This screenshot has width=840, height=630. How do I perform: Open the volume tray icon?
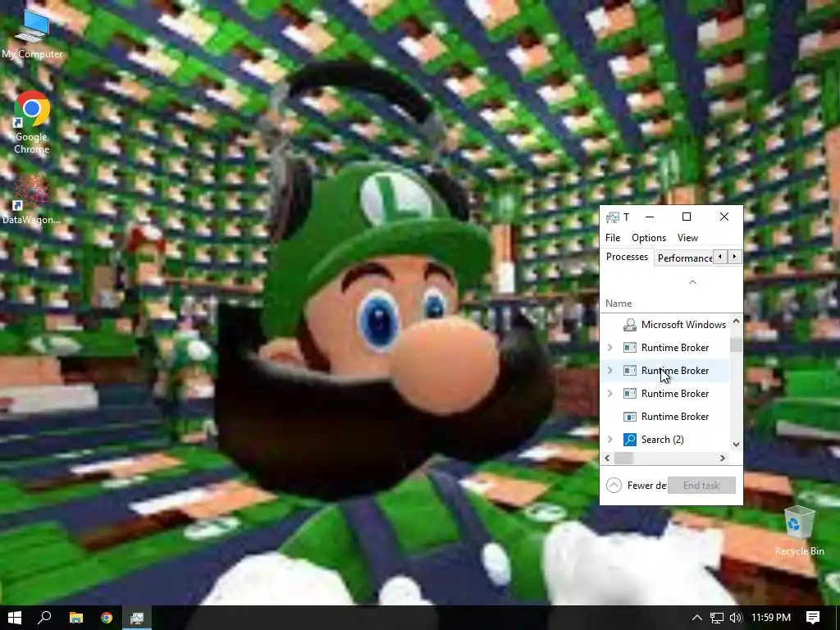[736, 618]
